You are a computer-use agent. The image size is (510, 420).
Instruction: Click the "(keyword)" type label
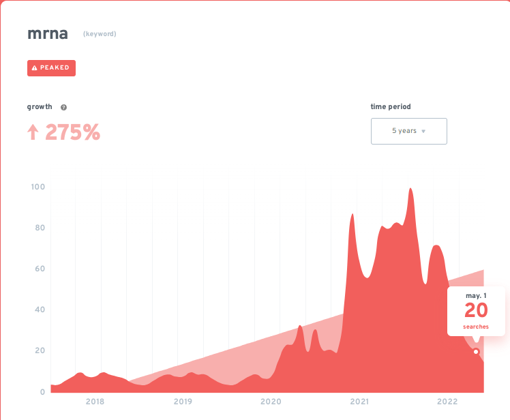100,34
